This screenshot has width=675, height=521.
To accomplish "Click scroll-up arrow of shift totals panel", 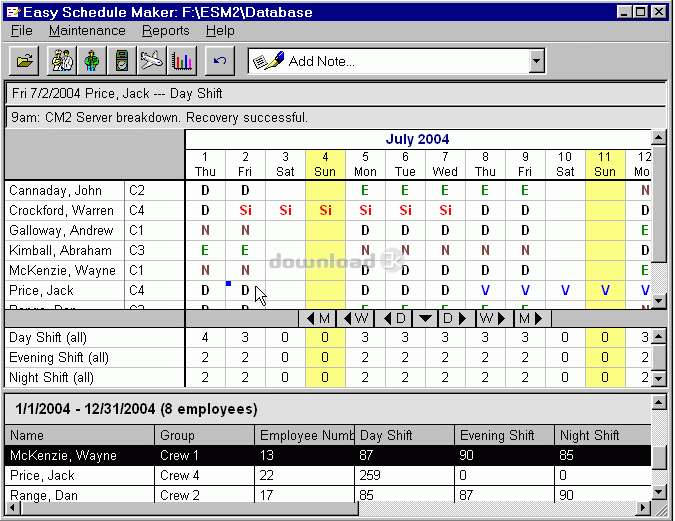I will (659, 336).
